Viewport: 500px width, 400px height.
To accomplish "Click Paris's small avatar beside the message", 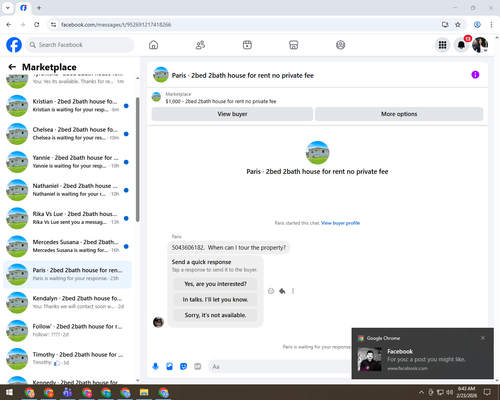I will tap(158, 322).
